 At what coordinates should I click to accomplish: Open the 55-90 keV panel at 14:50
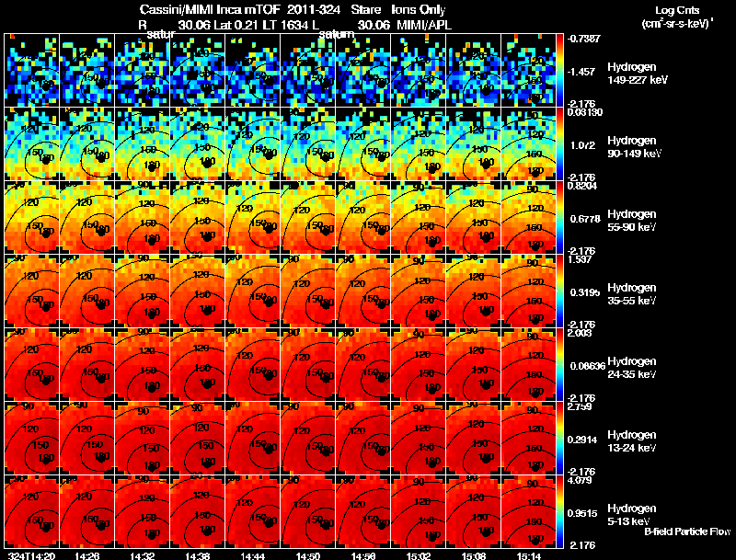tap(308, 218)
